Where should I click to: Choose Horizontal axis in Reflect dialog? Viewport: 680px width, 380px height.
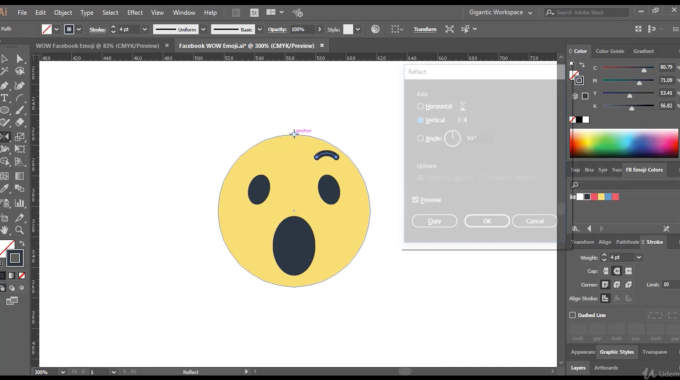pos(420,106)
